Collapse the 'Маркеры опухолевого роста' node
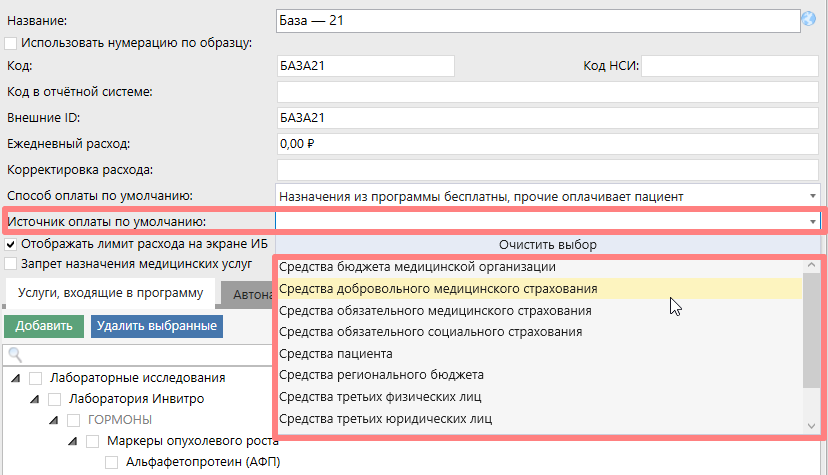Screen dimensions: 828x475 [73, 441]
